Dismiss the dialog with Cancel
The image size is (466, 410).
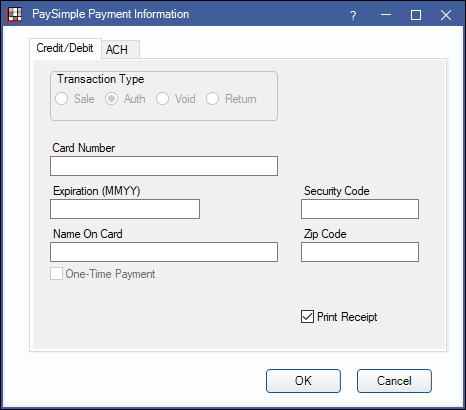394,381
